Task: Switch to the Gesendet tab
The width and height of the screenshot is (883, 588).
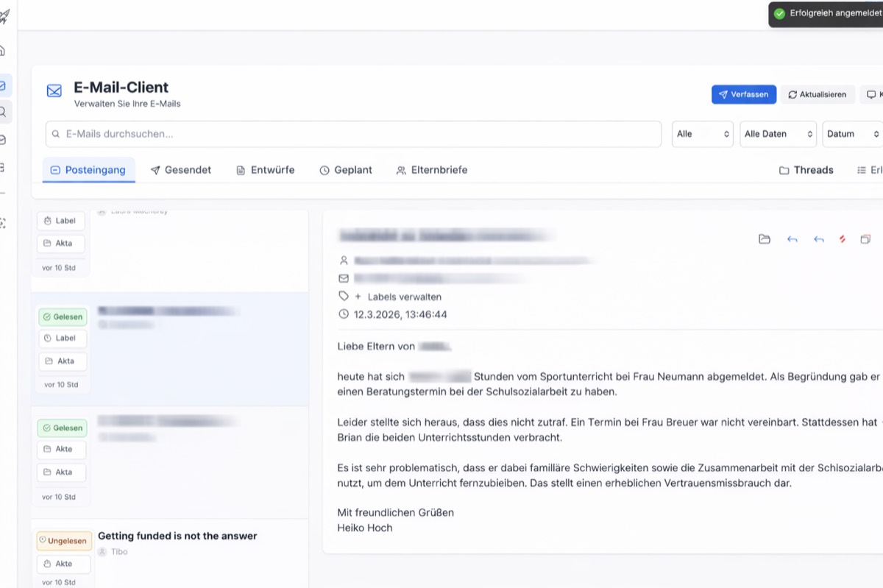Action: pos(181,169)
